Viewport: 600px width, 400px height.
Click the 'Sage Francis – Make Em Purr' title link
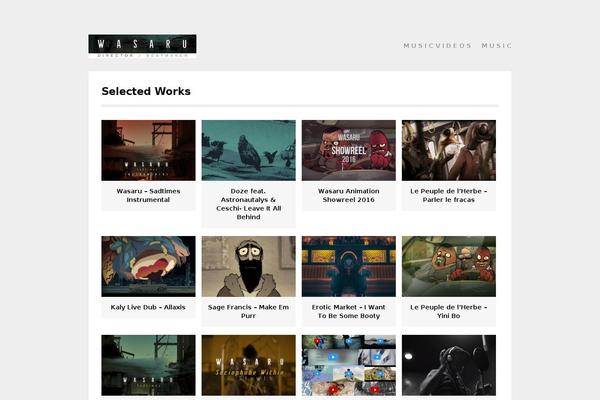pyautogui.click(x=249, y=311)
